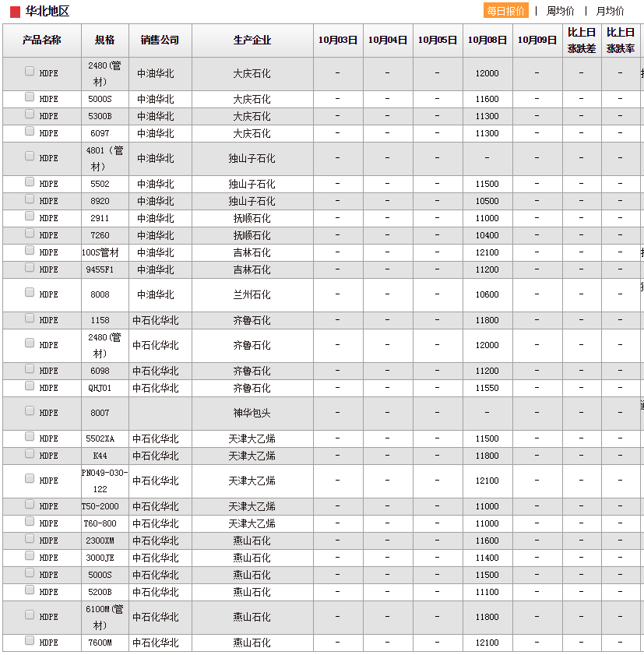Click the 华北地区 section title
This screenshot has width=644, height=655.
click(x=48, y=11)
